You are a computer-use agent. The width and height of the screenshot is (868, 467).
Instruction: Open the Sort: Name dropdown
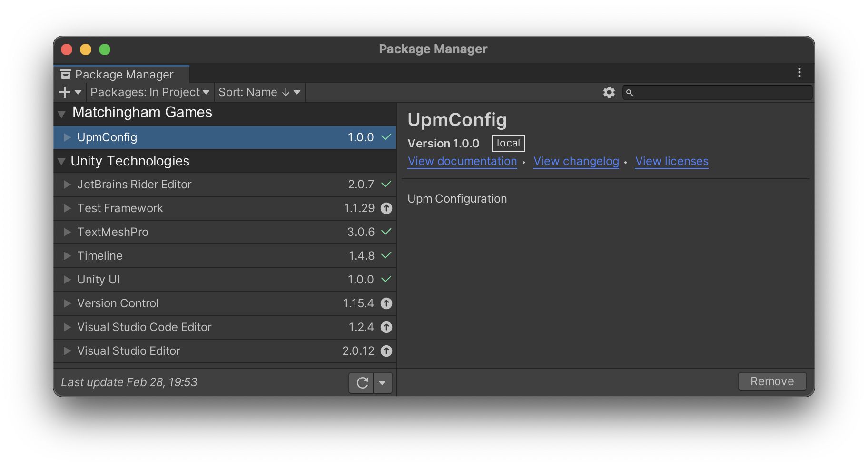[259, 92]
